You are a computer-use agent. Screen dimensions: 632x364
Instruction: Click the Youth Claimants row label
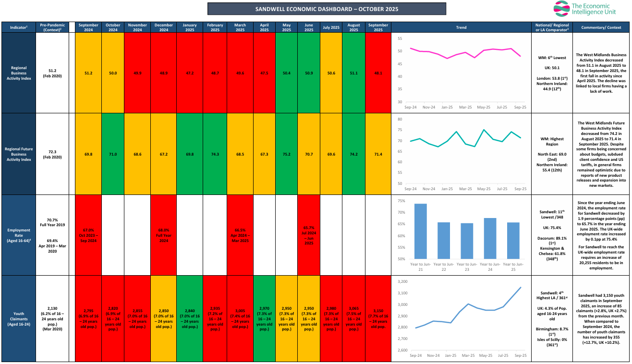(18, 318)
